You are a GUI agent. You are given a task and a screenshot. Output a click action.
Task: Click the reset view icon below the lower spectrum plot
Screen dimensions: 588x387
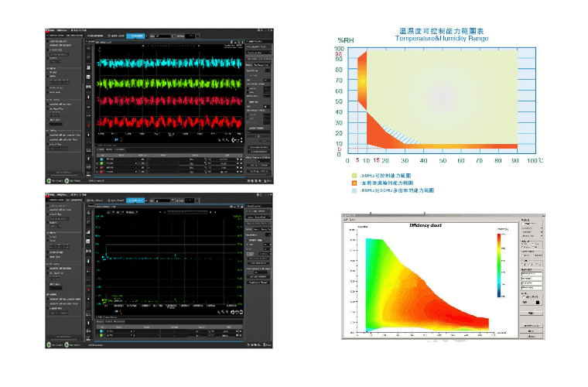pos(231,312)
